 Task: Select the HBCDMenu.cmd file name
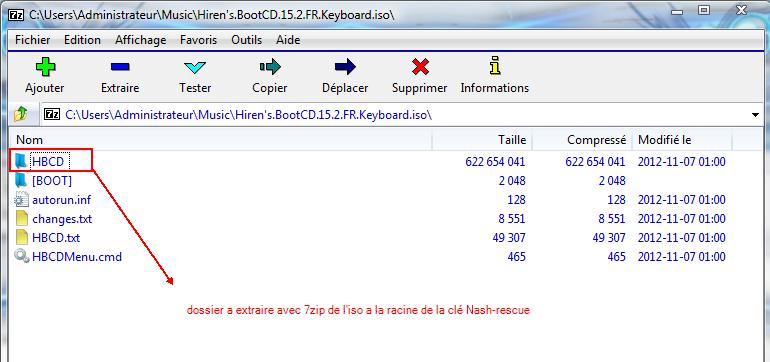point(77,257)
